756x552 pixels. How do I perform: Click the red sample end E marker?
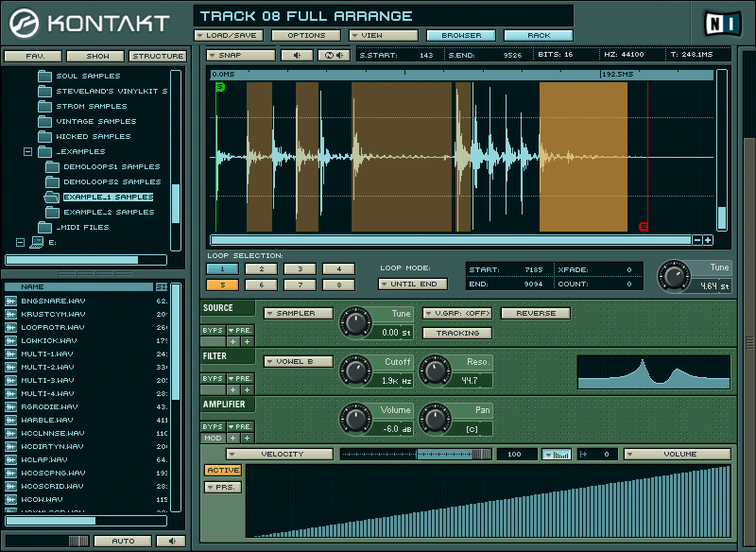644,227
